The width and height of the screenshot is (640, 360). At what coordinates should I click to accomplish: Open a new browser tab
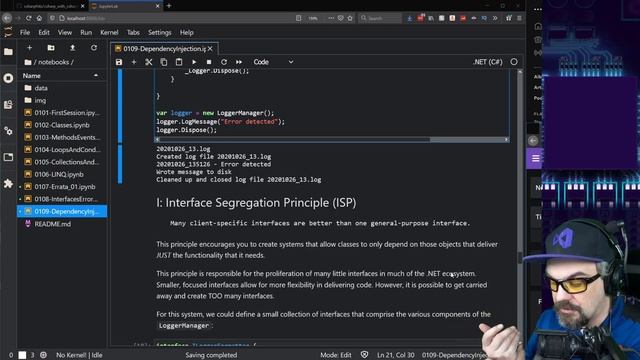click(x=169, y=6)
